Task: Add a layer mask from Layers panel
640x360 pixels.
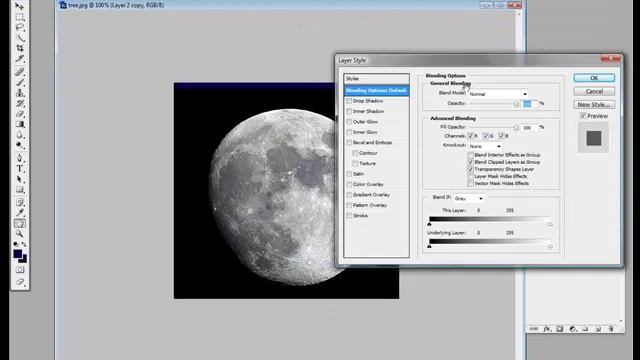Action: click(x=560, y=329)
